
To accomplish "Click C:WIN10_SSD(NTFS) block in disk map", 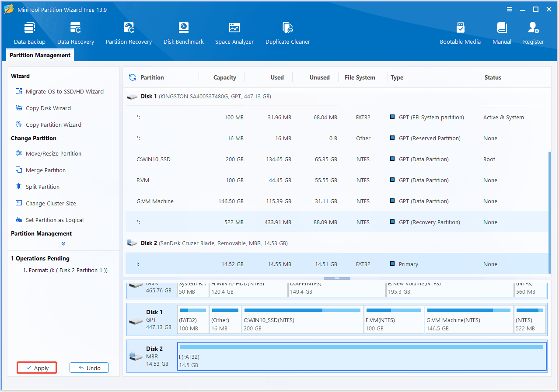I will tap(302, 319).
